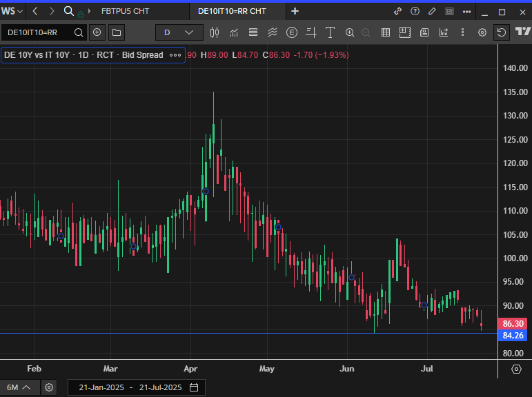Open the vertical three-dot toolbar menu
This screenshot has height=397, width=532.
[462, 32]
